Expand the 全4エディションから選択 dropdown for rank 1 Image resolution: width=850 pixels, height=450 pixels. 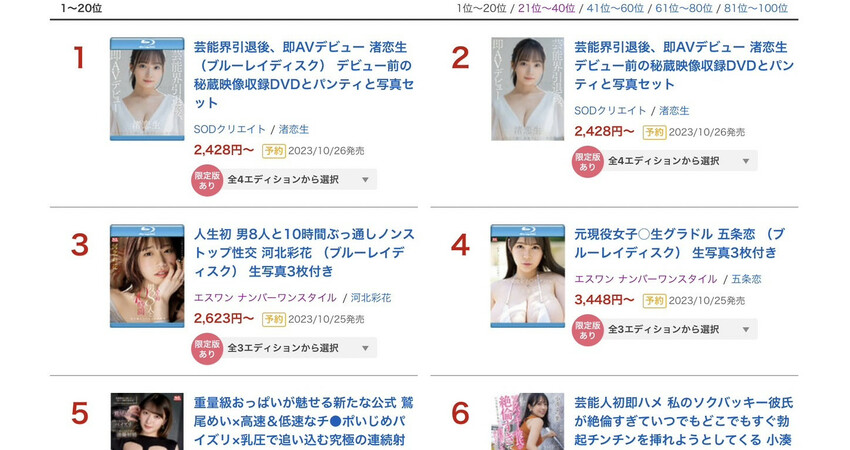tap(300, 179)
